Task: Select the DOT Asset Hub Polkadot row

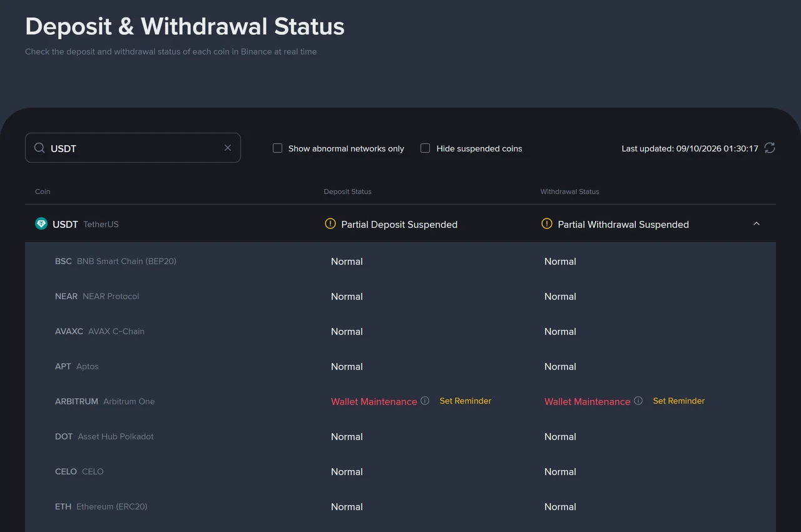Action: click(400, 436)
